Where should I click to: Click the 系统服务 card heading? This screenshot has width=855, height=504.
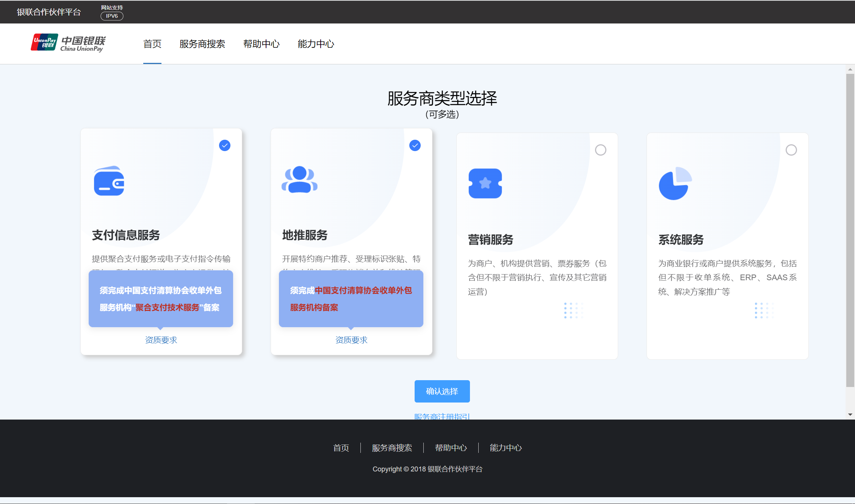681,240
